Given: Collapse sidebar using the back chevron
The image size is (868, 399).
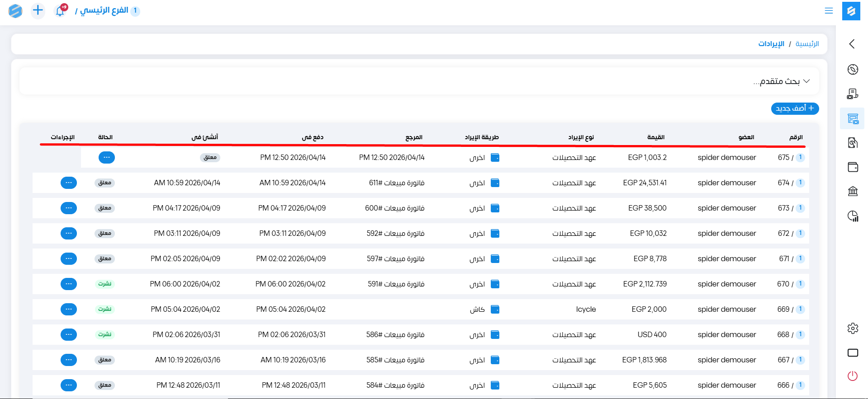Looking at the screenshot, I should [852, 44].
